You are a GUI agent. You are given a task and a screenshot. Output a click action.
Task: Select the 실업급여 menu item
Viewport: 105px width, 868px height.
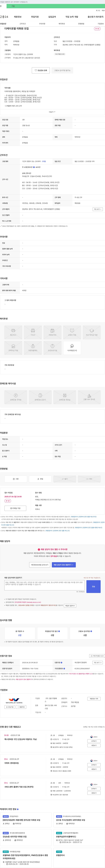(52, 17)
